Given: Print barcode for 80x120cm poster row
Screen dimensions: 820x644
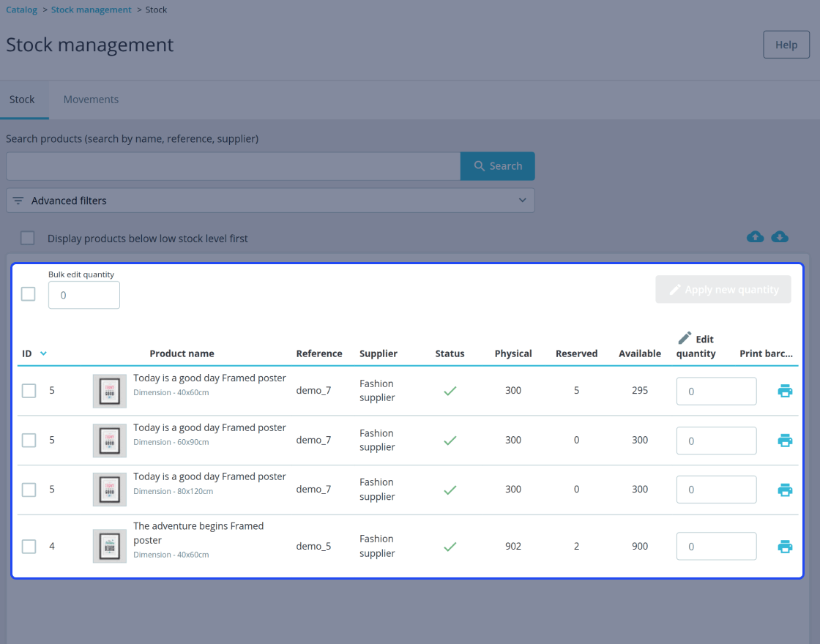Looking at the screenshot, I should [x=784, y=490].
